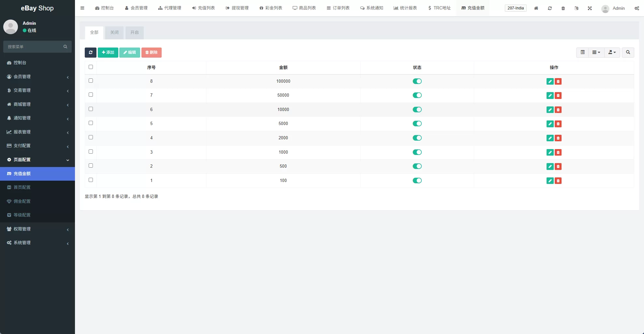The width and height of the screenshot is (644, 334).
Task: Tick the checkbox for row with amount 5000
Action: (91, 123)
